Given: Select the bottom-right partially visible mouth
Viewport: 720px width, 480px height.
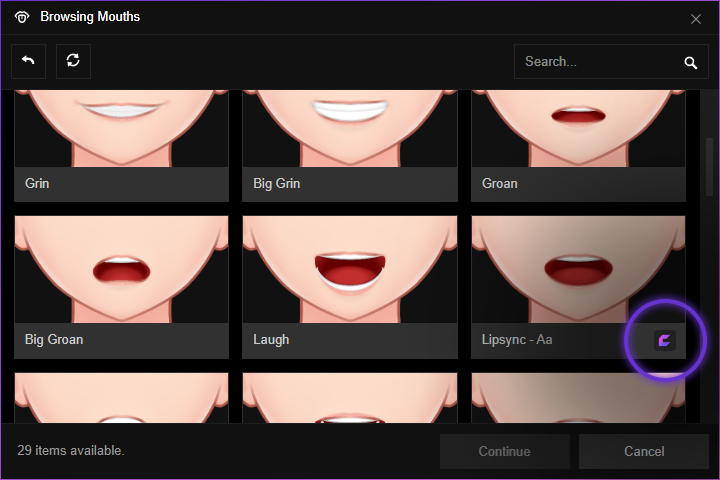Looking at the screenshot, I should 578,398.
